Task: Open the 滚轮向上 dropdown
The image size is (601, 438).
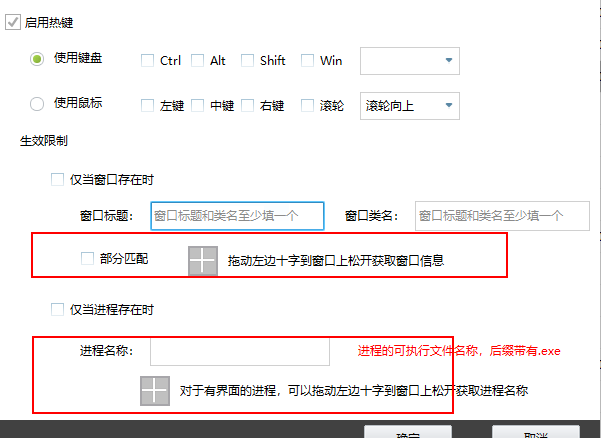Action: (x=410, y=106)
